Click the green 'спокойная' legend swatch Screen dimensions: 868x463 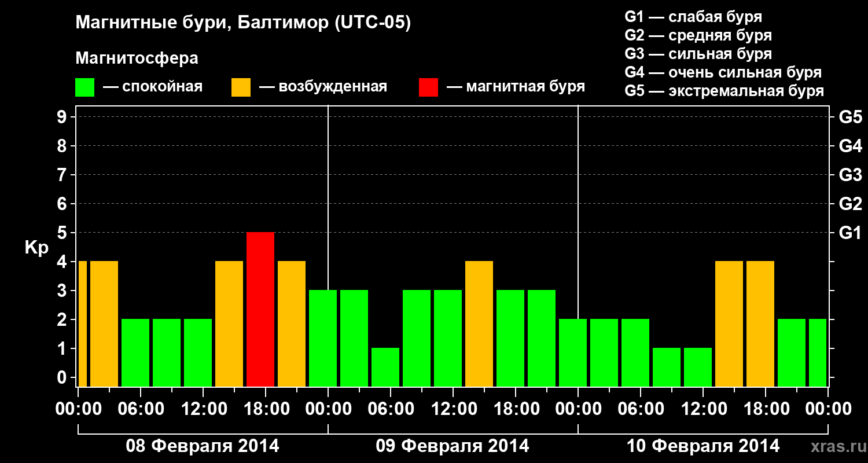(85, 87)
